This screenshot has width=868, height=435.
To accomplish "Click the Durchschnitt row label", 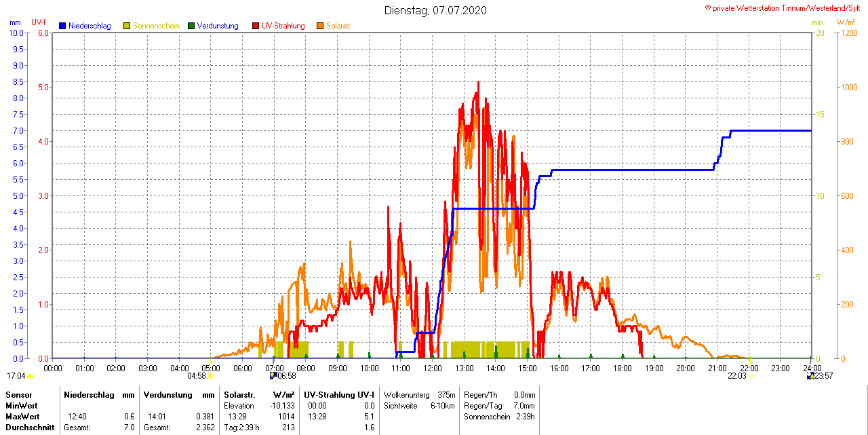I will 28,428.
